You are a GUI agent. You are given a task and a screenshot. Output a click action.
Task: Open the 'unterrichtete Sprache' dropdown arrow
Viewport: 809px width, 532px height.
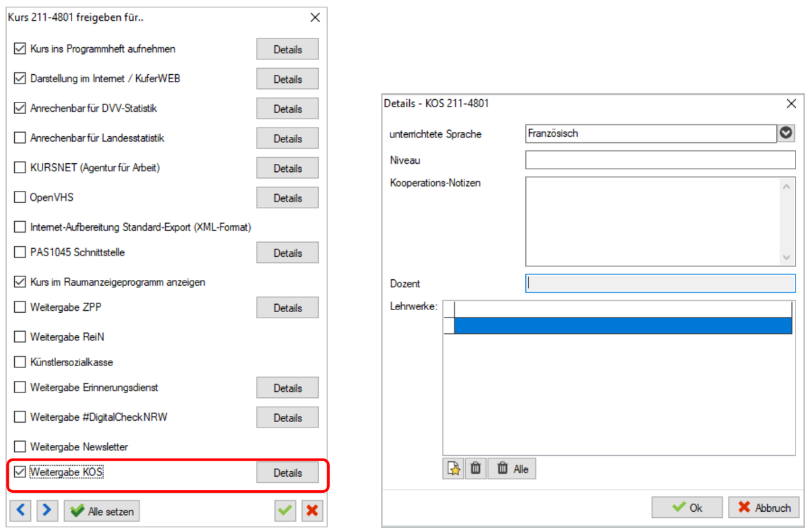click(x=786, y=134)
